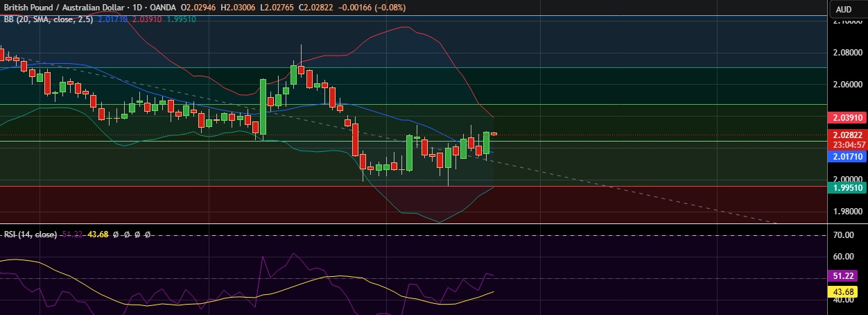Click the blue 2.01710 price axis label
The width and height of the screenshot is (868, 315).
pyautogui.click(x=847, y=157)
